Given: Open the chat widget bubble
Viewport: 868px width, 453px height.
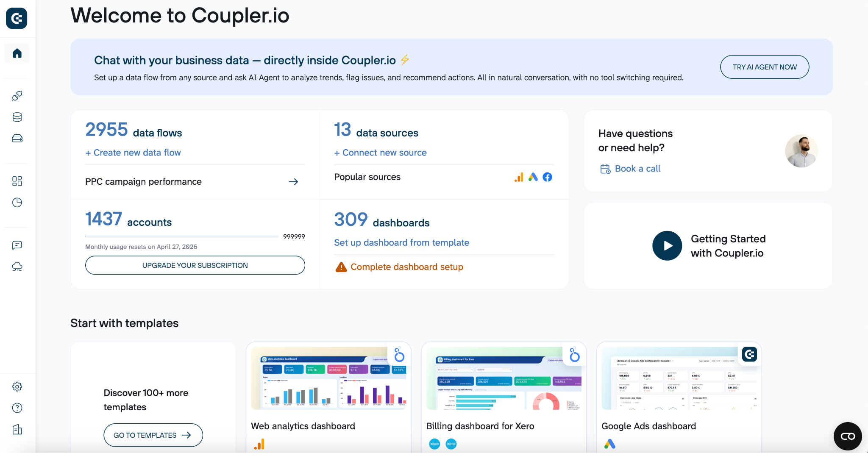Looking at the screenshot, I should tap(848, 436).
